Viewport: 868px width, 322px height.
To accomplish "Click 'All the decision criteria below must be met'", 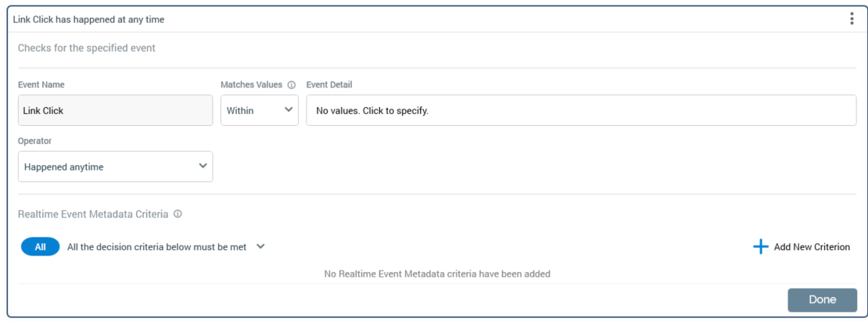I will coord(156,247).
